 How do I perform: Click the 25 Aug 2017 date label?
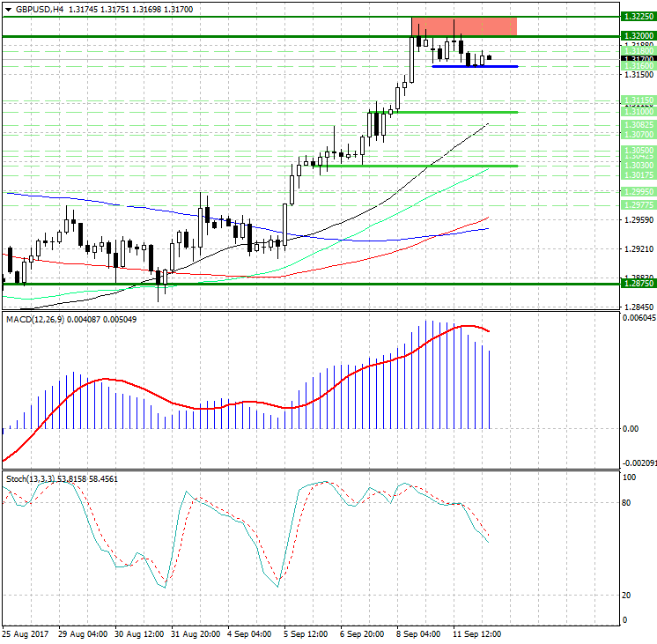click(x=25, y=633)
